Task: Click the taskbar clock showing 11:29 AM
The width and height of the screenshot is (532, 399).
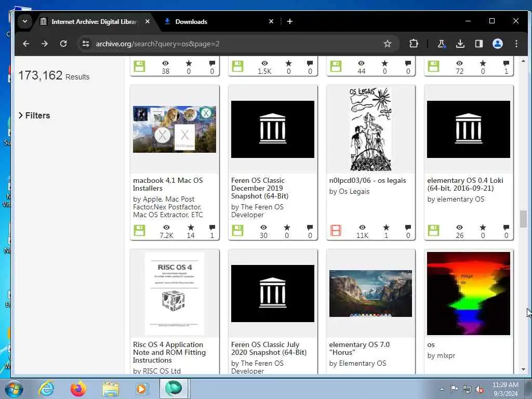Action: 505,389
